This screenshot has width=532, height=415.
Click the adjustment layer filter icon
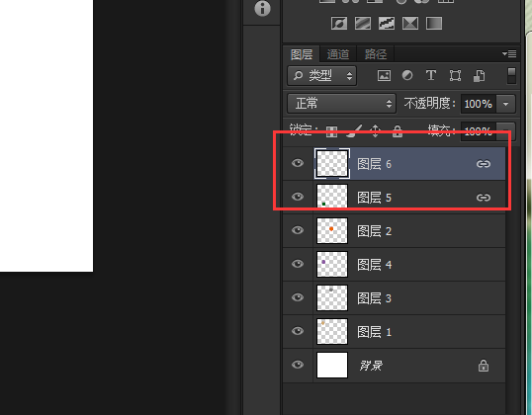(407, 75)
